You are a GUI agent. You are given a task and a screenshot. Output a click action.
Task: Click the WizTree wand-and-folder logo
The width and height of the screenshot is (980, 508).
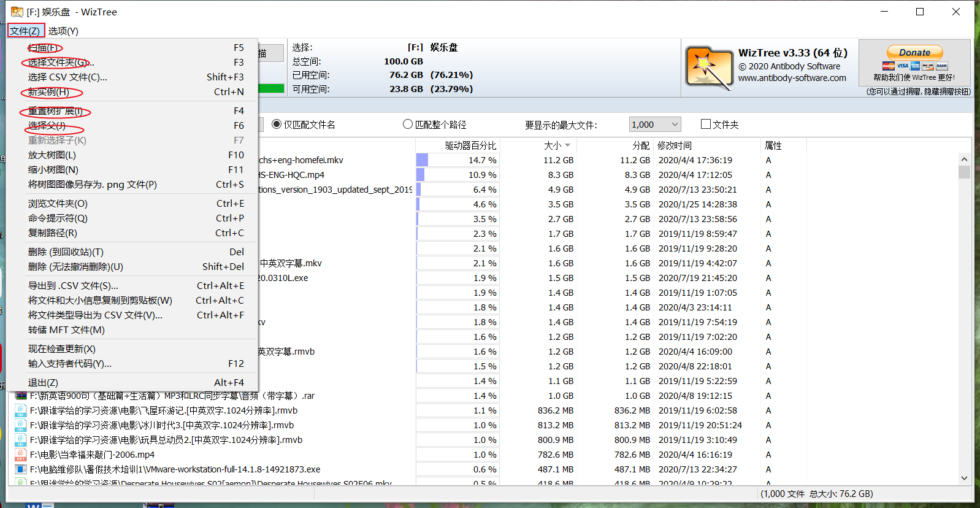pos(710,67)
